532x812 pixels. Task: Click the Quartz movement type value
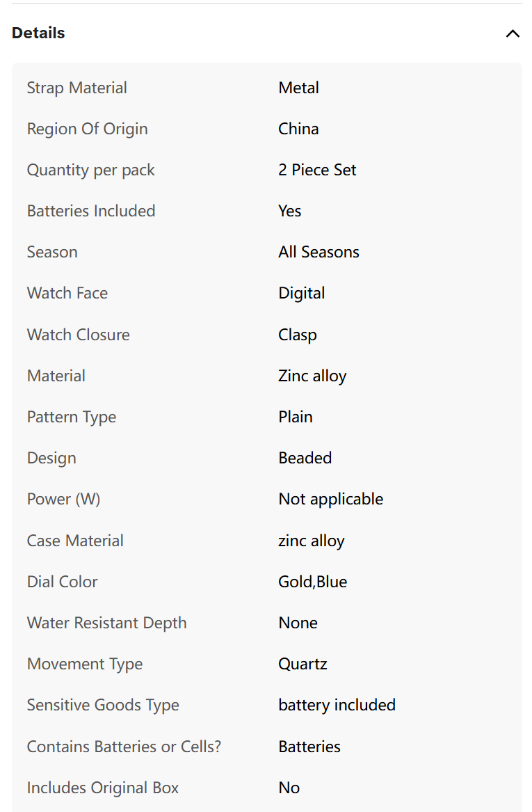click(303, 664)
